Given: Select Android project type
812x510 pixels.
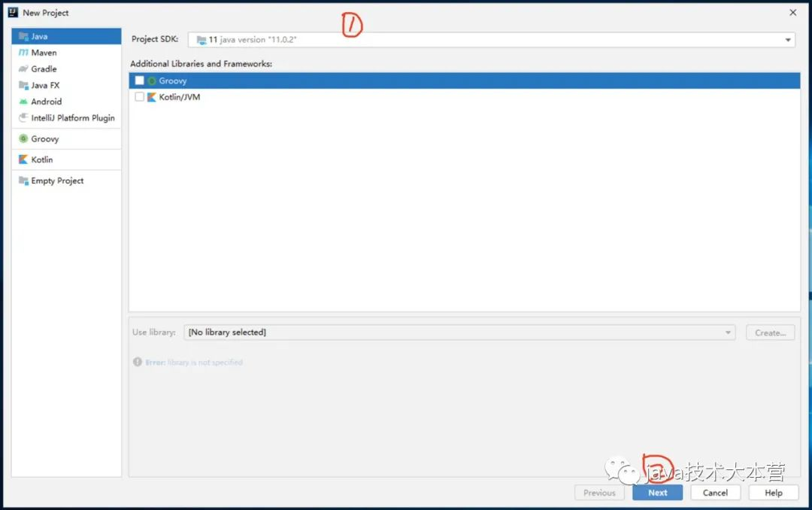Looking at the screenshot, I should (66, 102).
